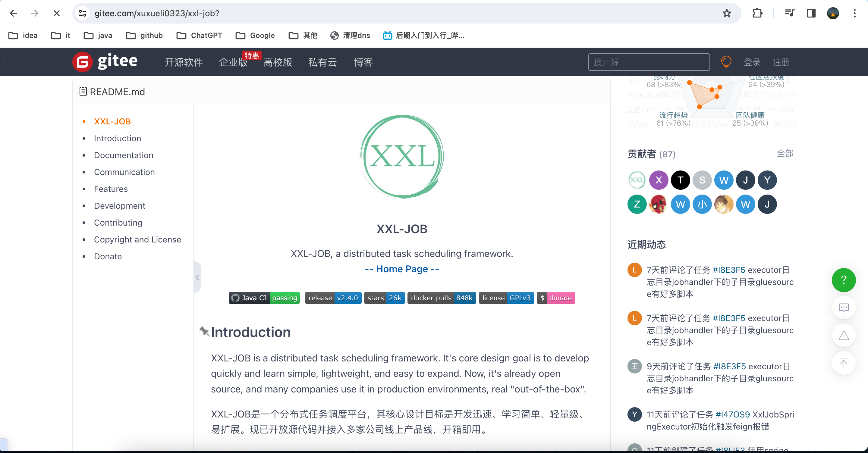This screenshot has width=868, height=453.
Task: Open 博客 in Gitee navigation
Action: [x=363, y=62]
